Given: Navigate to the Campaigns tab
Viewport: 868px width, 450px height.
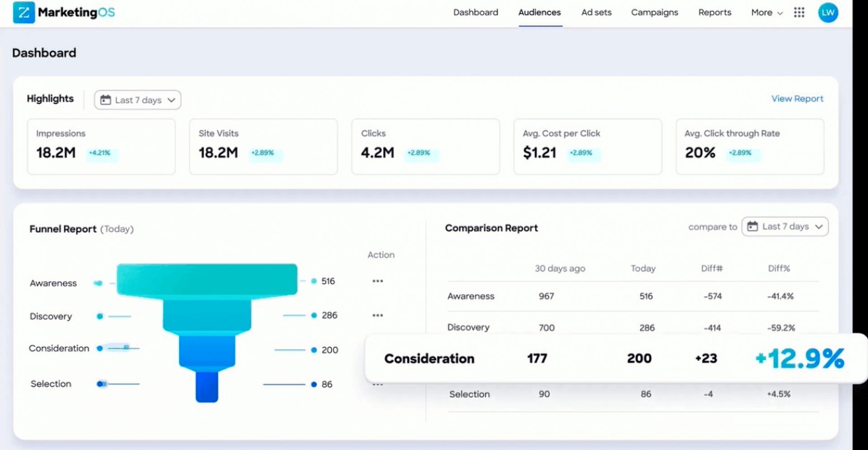Looking at the screenshot, I should 654,13.
